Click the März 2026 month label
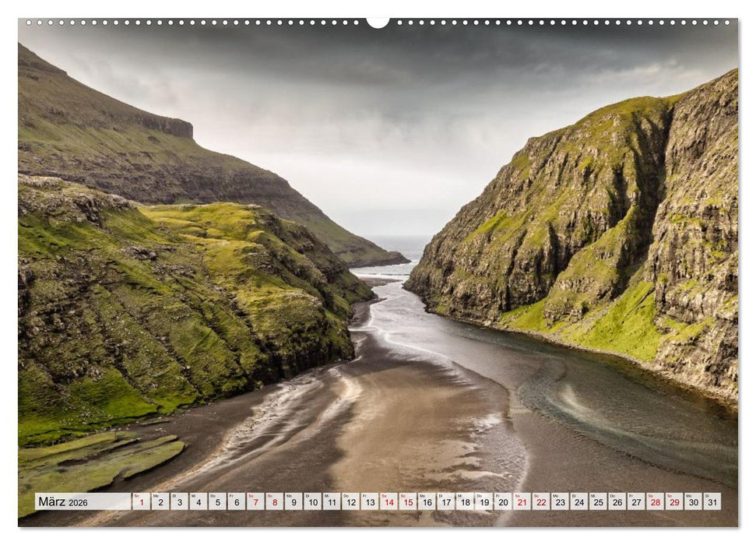The image size is (756, 545). 63,502
